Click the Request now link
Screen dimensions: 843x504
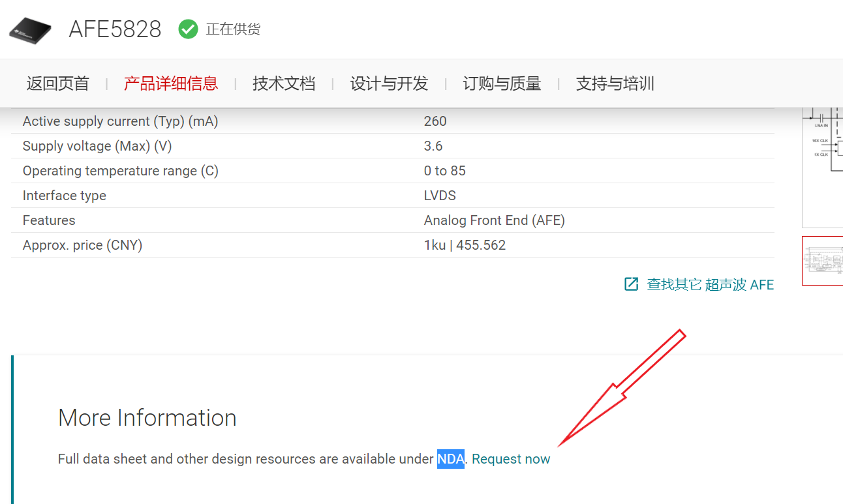(x=511, y=459)
